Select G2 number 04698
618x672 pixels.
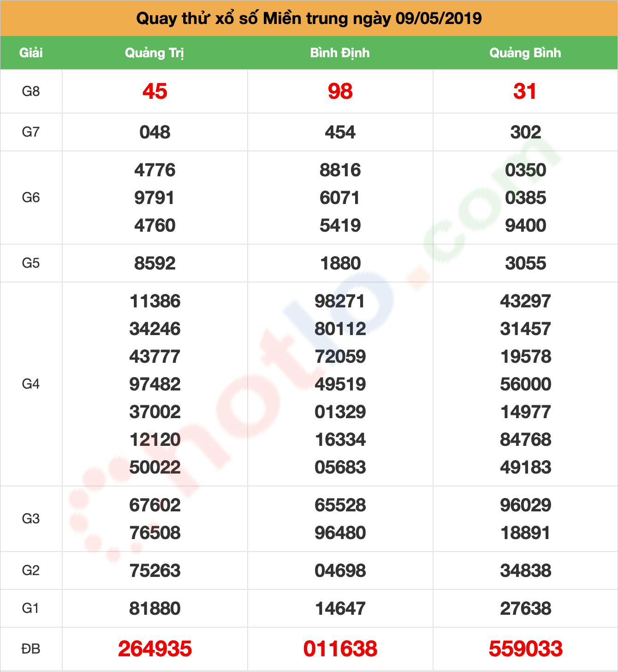click(340, 571)
